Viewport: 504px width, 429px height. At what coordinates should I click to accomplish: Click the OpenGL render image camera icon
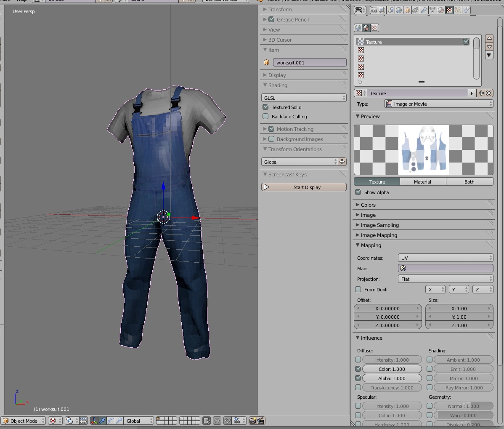coord(252,421)
